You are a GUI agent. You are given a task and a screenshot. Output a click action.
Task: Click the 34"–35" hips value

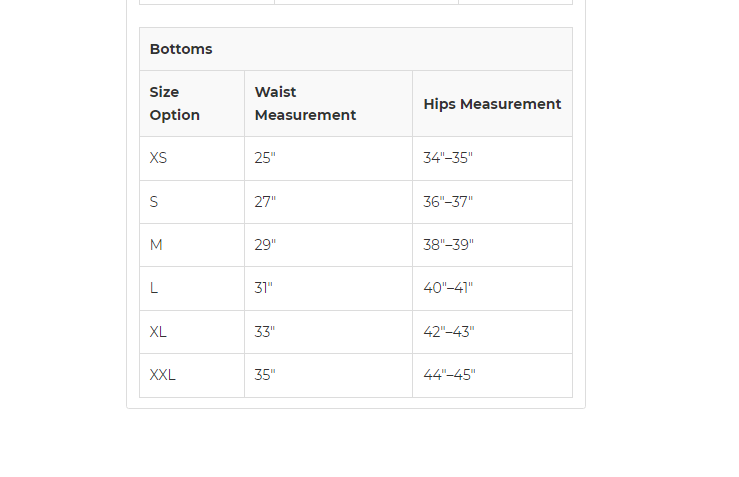pyautogui.click(x=448, y=158)
